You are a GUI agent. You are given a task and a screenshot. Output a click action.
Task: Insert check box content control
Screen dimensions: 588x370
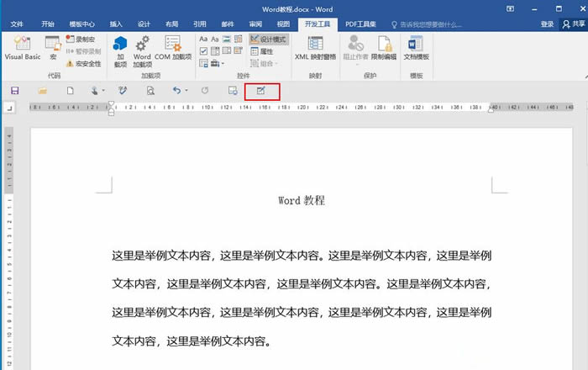pyautogui.click(x=203, y=51)
